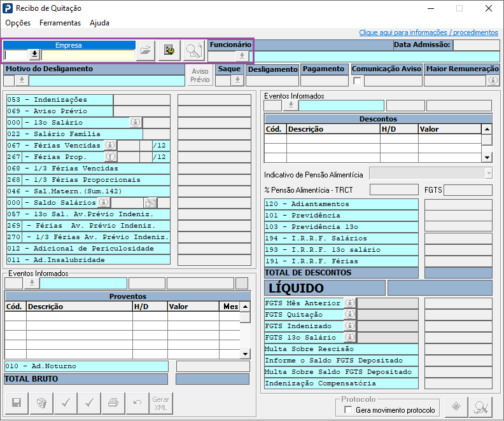The width and height of the screenshot is (504, 421).
Task: Expand Indicativo de Pensão Alimentícia combo box
Action: [489, 174]
